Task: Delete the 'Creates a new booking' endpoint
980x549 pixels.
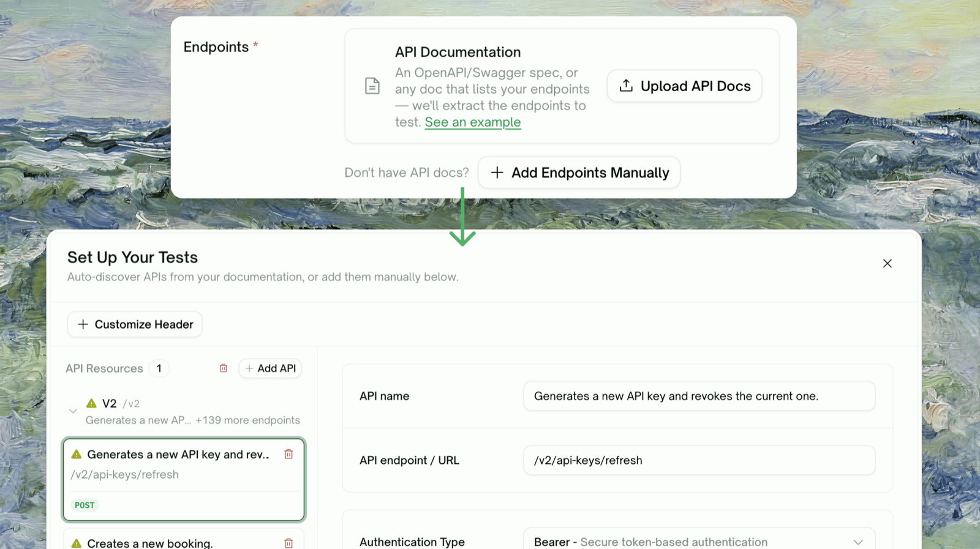Action: pos(288,543)
